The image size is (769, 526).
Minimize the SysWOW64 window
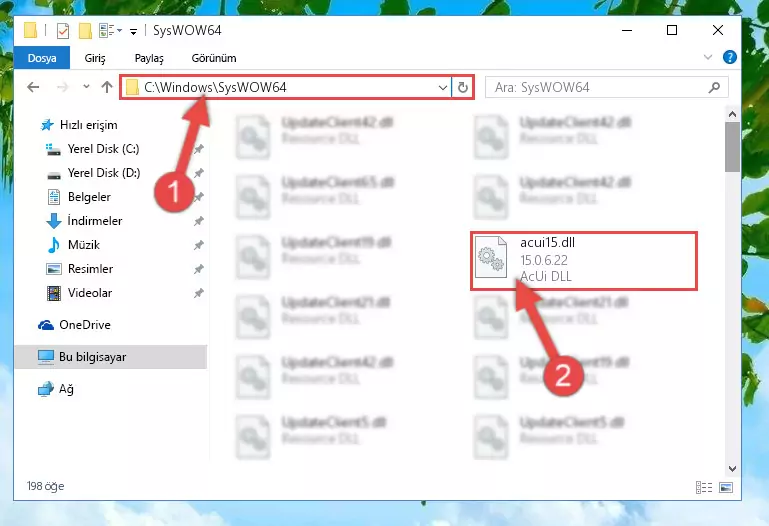coord(627,30)
